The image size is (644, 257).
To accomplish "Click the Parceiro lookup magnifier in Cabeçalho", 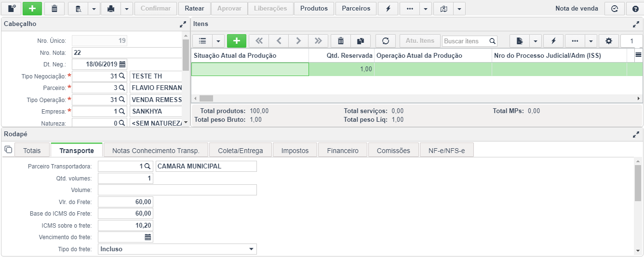I will pos(122,88).
